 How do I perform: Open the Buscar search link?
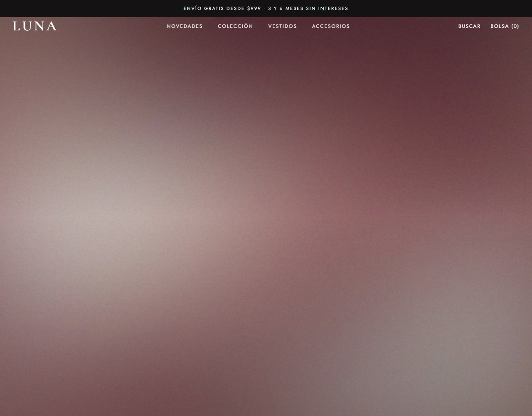tap(469, 26)
